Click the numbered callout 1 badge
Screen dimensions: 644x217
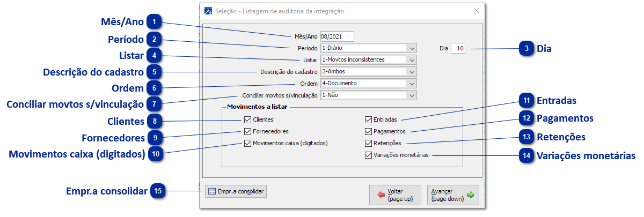click(155, 22)
